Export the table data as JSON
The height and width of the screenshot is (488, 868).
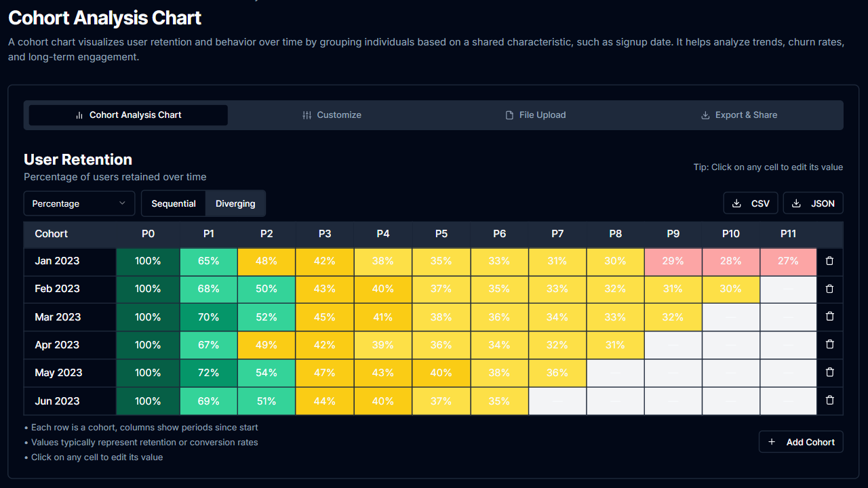click(x=812, y=203)
